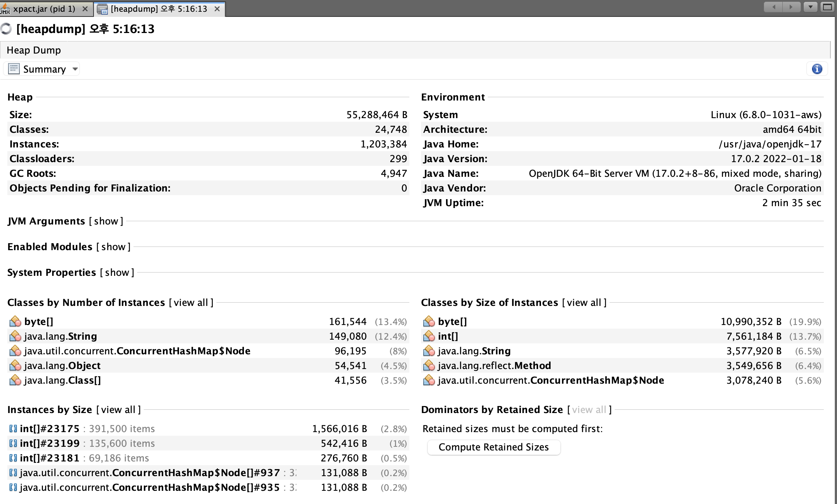Screen dimensions: 837x504
Task: Click the info icon at top right
Action: coord(817,69)
